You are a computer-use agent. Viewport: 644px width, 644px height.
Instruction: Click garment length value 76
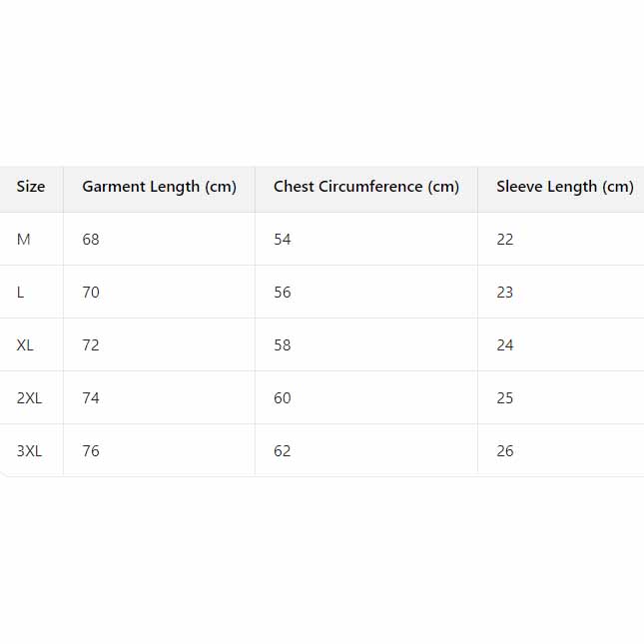pyautogui.click(x=91, y=451)
